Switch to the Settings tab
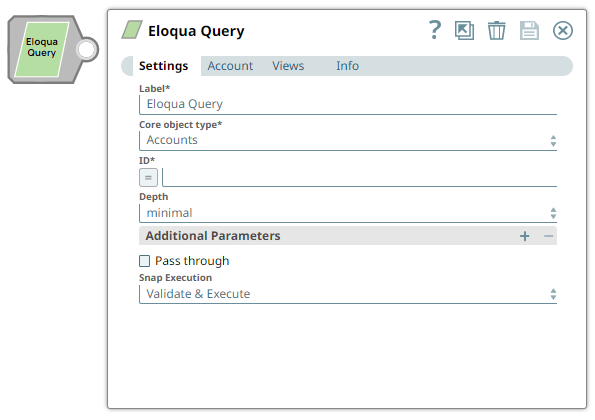 point(164,66)
